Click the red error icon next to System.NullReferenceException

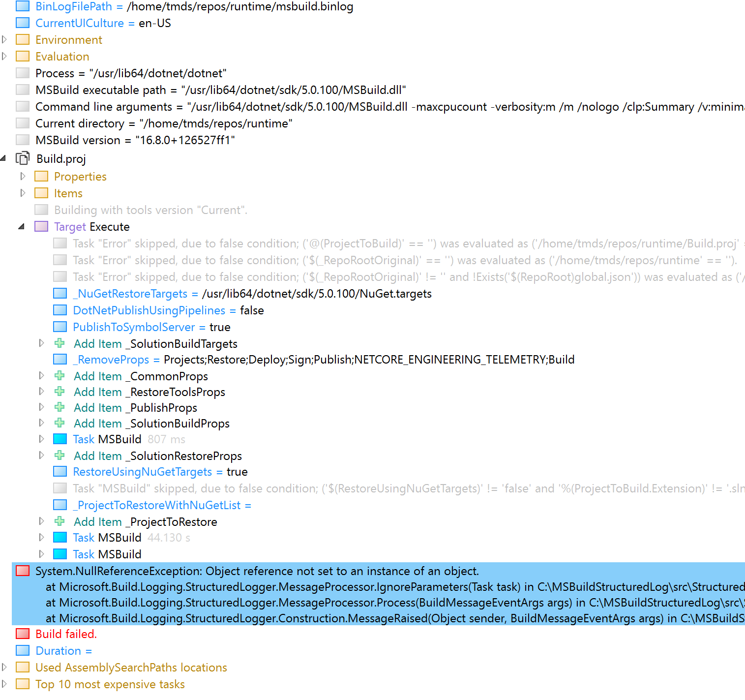point(23,571)
